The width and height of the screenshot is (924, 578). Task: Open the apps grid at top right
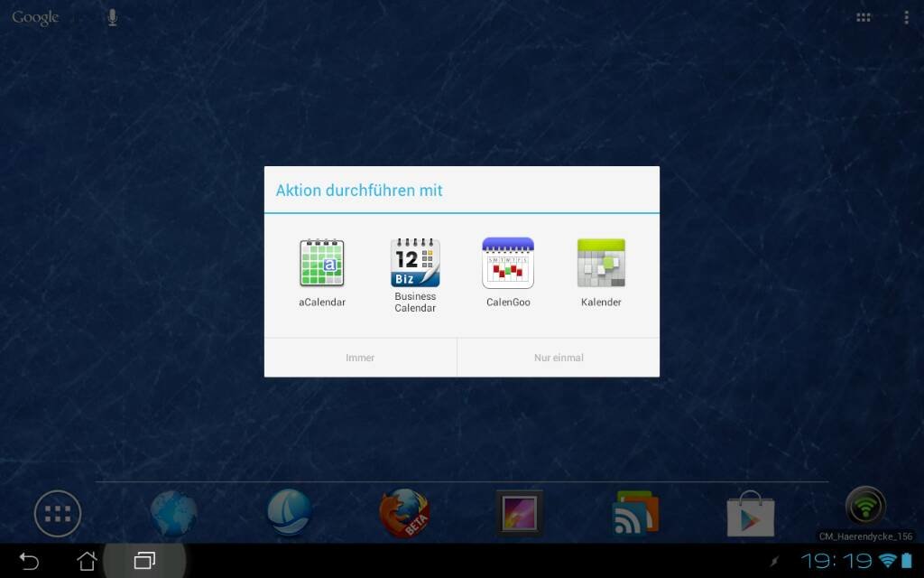tap(864, 18)
